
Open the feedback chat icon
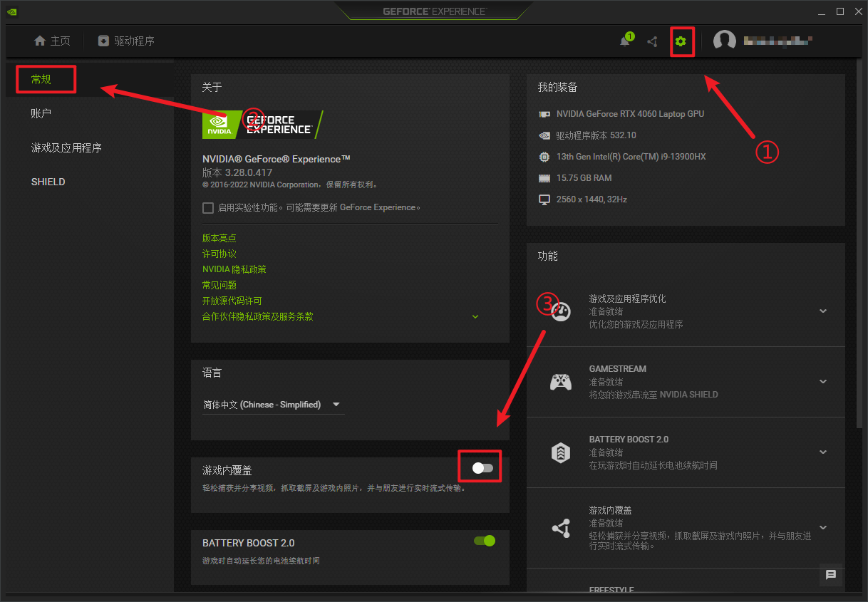point(830,574)
